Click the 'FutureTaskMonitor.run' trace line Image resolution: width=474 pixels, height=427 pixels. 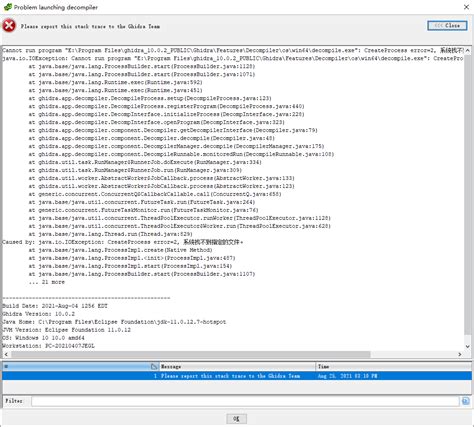click(143, 210)
